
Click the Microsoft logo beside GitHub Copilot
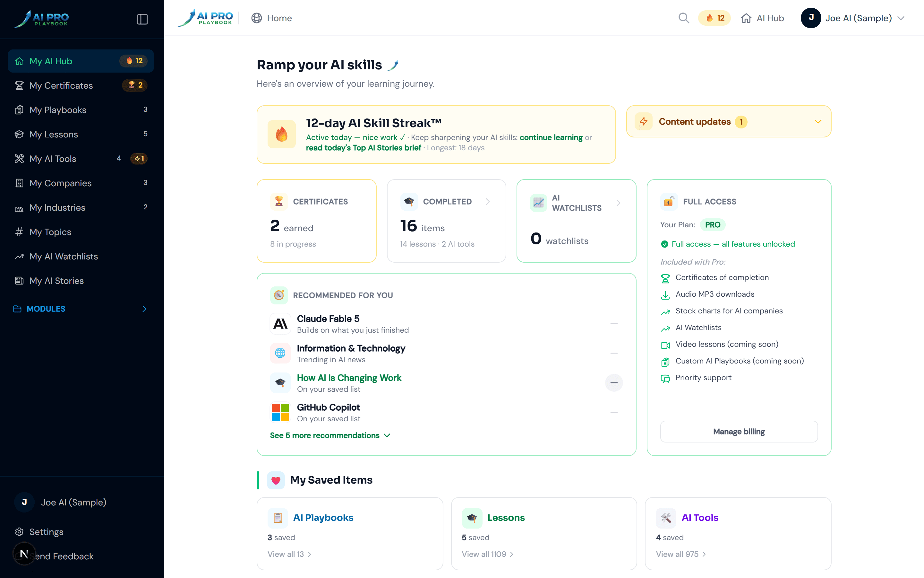point(281,413)
